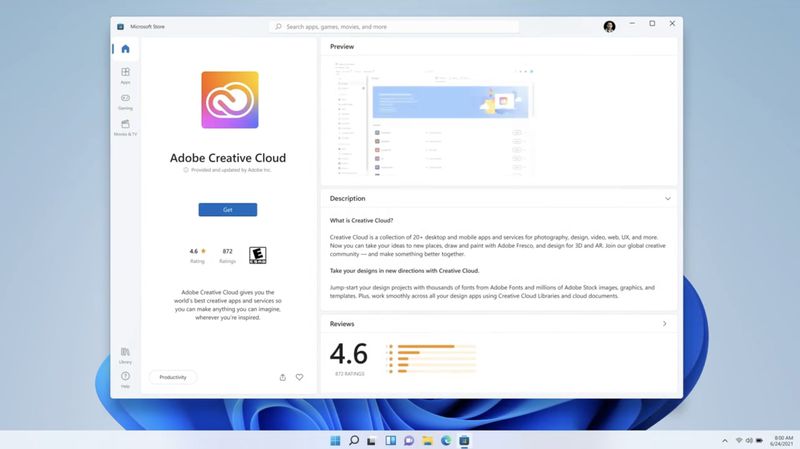Launch Microsoft Edge from taskbar

pyautogui.click(x=446, y=440)
